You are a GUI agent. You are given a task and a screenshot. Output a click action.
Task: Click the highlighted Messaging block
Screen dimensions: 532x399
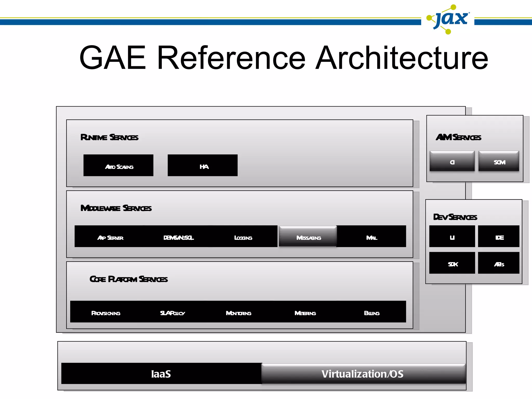pyautogui.click(x=308, y=236)
